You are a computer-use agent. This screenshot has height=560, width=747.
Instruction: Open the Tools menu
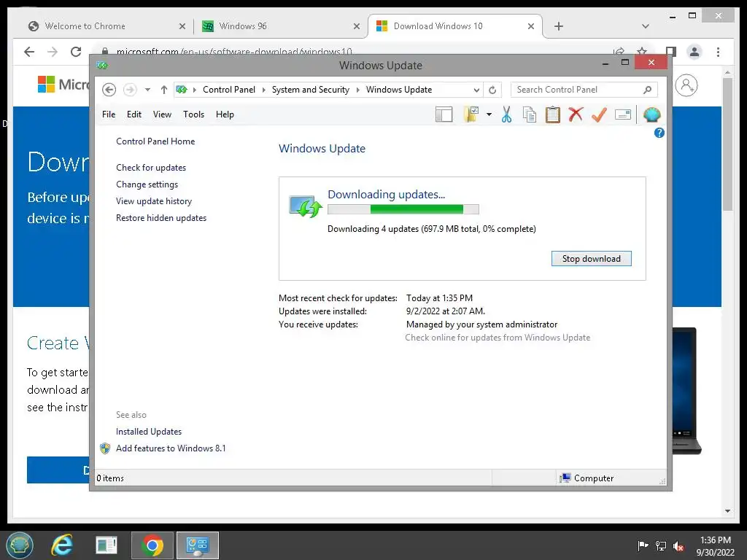[193, 114]
